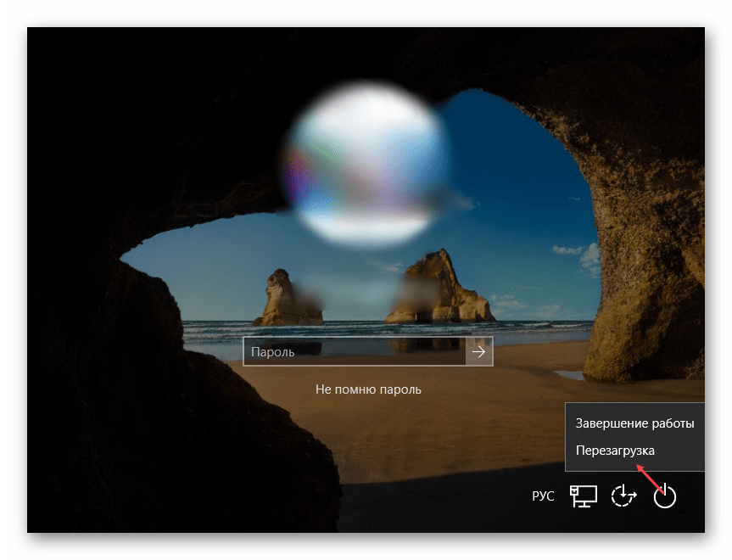732x560 pixels.
Task: Click the blurred username under the avatar
Action: point(366,293)
